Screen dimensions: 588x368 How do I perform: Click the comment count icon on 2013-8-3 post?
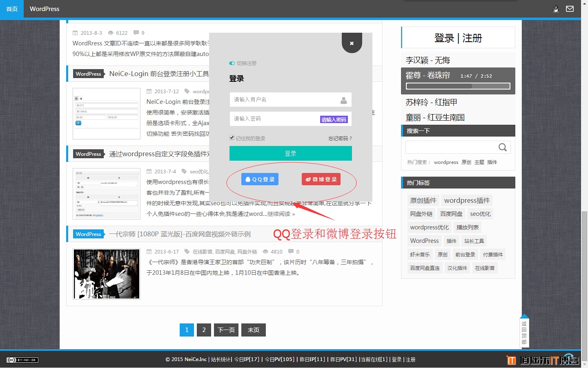pyautogui.click(x=136, y=33)
